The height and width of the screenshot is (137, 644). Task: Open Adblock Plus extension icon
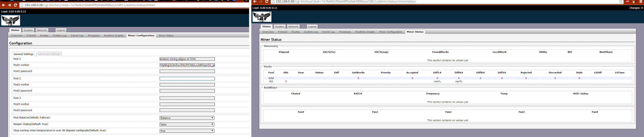[627, 1]
